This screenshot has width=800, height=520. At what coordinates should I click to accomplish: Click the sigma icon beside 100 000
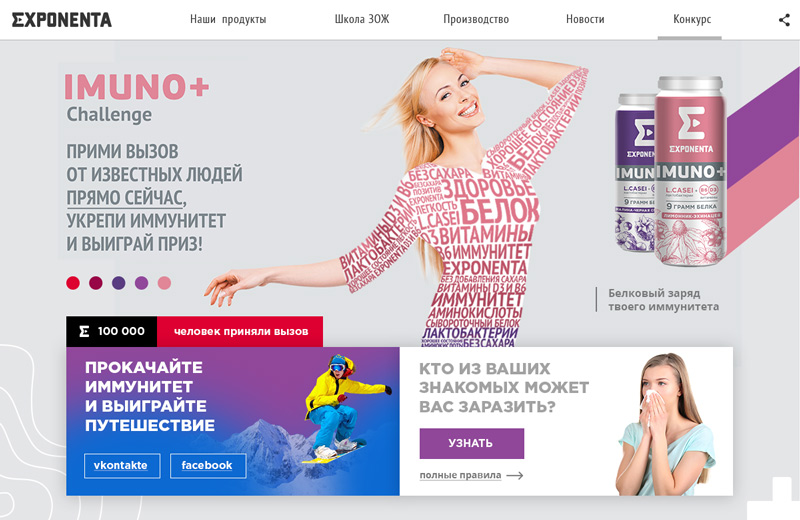[84, 332]
